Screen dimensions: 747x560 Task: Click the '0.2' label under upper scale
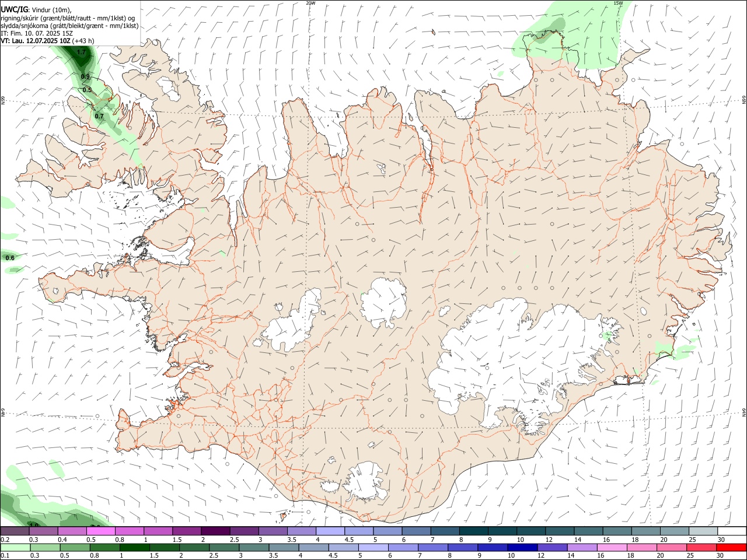5,540
